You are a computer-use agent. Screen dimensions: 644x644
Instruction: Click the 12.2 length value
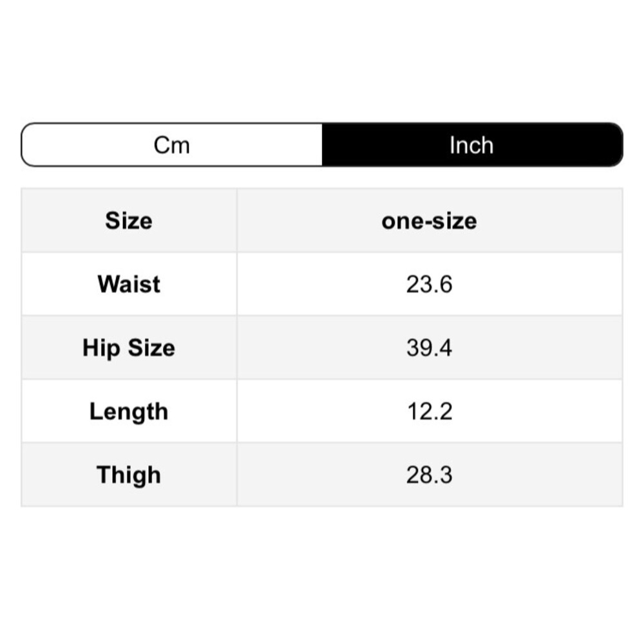[429, 411]
